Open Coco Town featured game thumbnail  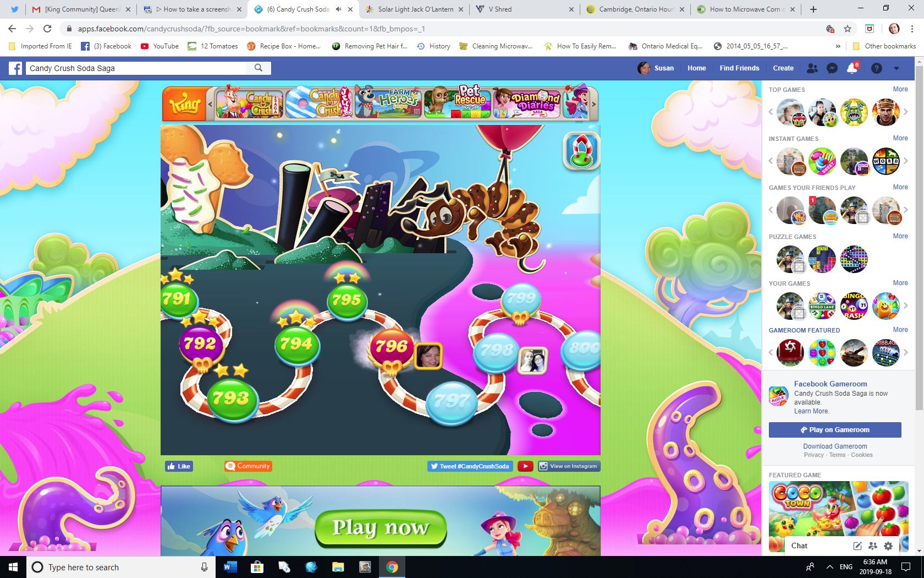[x=838, y=517]
